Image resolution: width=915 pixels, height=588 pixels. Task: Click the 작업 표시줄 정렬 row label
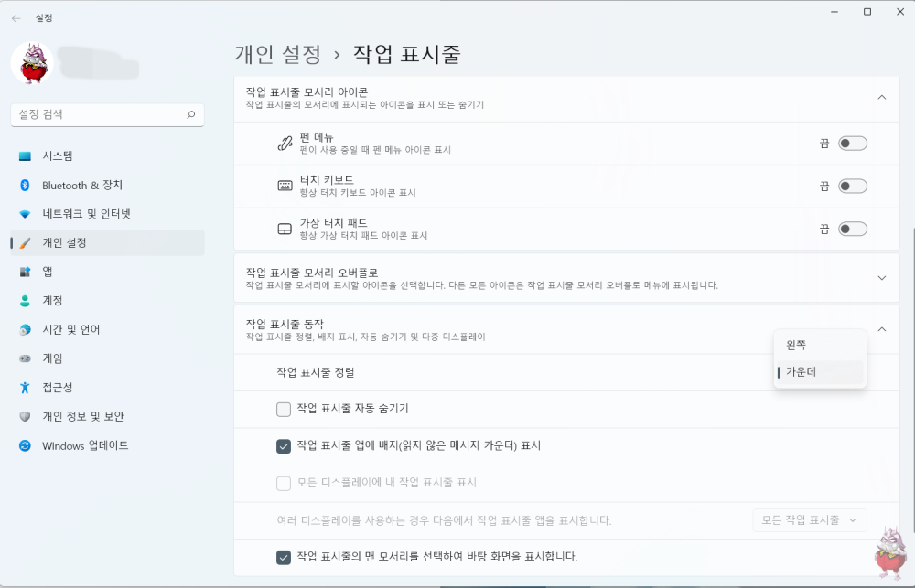click(315, 372)
